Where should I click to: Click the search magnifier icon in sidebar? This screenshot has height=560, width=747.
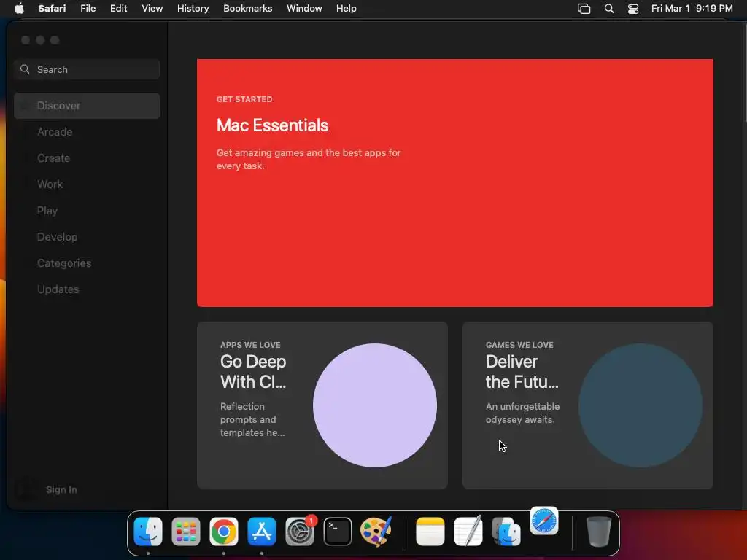click(25, 69)
